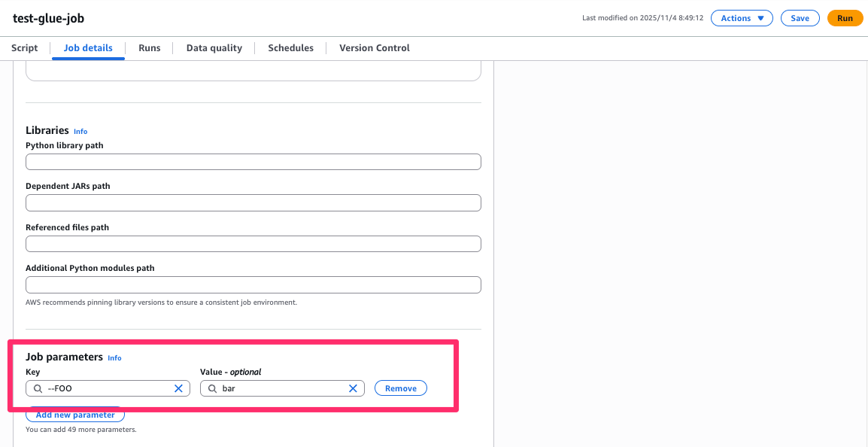The height and width of the screenshot is (447, 868).
Task: Open Info link next to Libraries
Action: tap(80, 131)
